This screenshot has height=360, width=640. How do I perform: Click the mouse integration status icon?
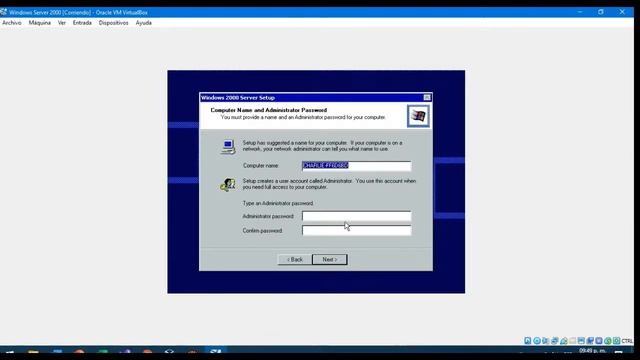click(x=608, y=340)
